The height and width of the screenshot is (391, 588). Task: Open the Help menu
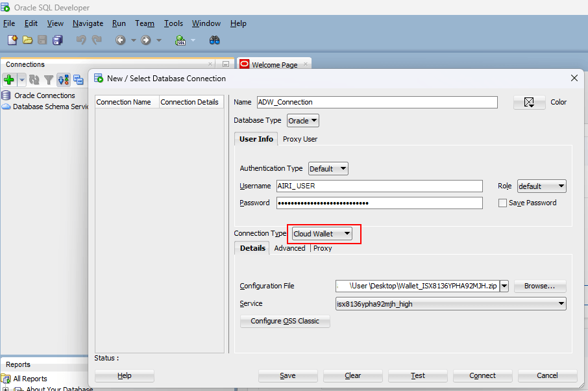(238, 23)
